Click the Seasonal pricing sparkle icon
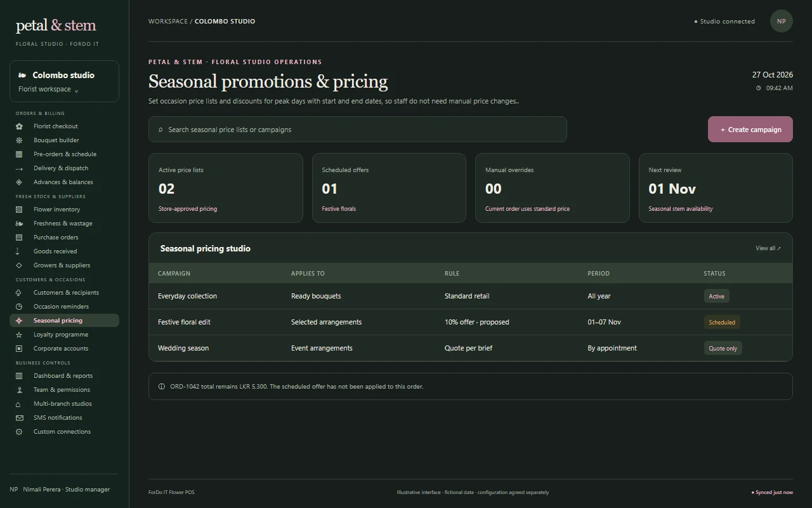 19,321
